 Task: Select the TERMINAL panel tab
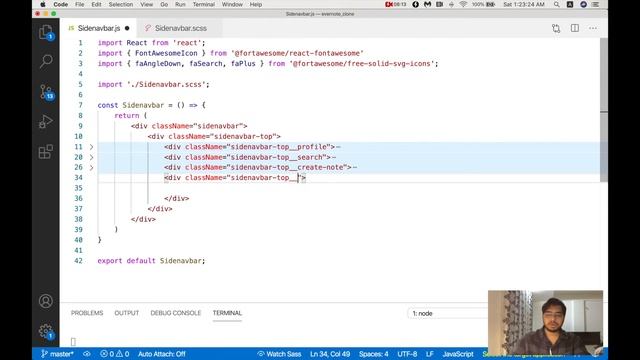tap(227, 313)
